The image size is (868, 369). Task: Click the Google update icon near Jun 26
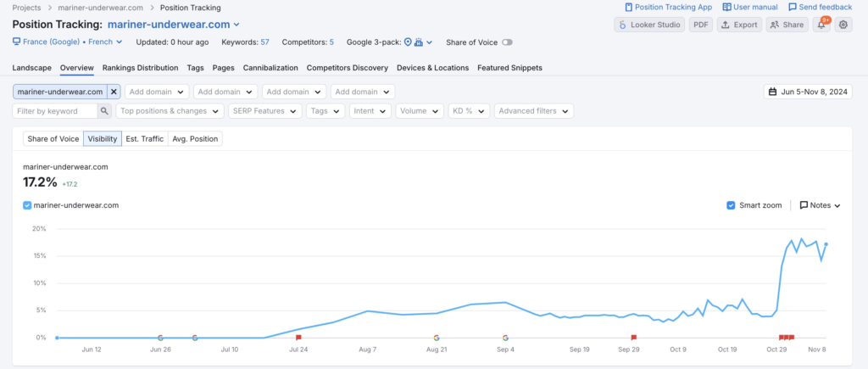(x=160, y=337)
